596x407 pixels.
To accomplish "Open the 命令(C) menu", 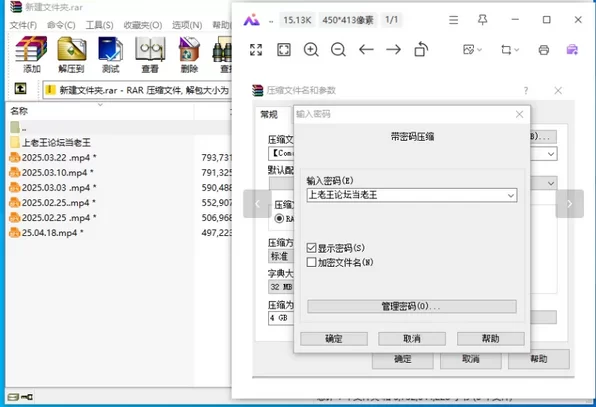I will pyautogui.click(x=61, y=25).
